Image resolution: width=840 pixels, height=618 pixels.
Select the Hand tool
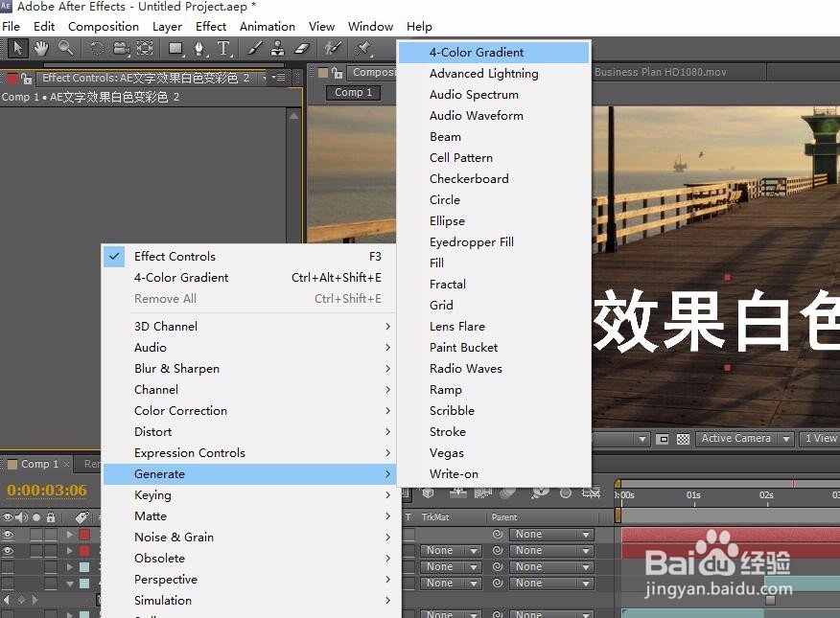(41, 48)
